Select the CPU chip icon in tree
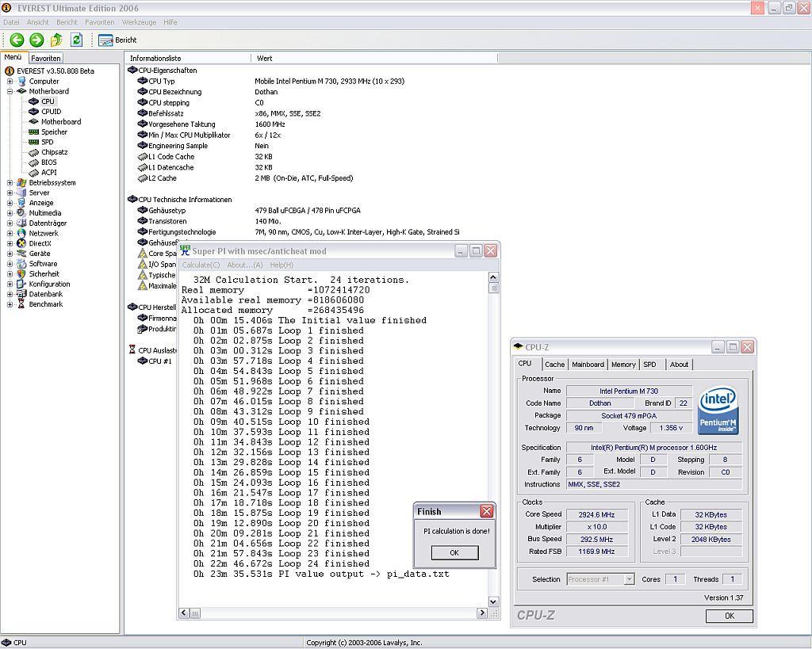This screenshot has width=812, height=649. pos(33,101)
